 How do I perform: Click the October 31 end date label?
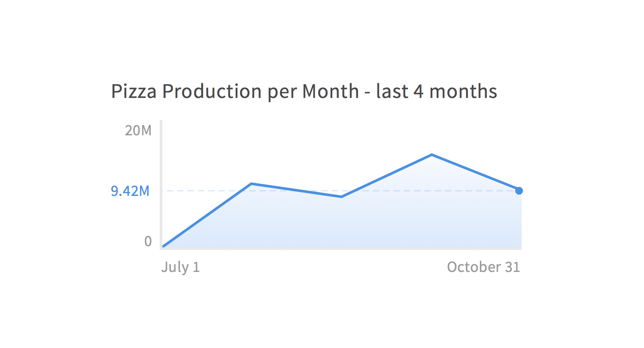click(x=483, y=267)
